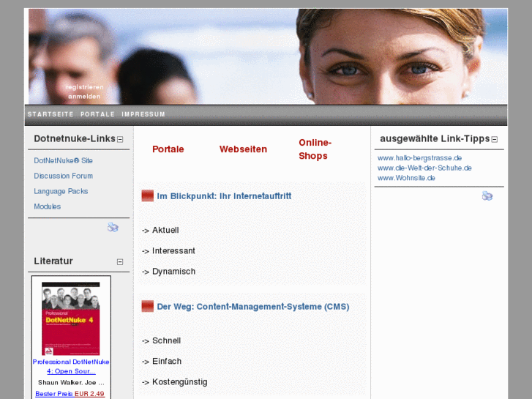The image size is (532, 399).
Task: Click the header banner image of woman
Action: (x=268, y=56)
